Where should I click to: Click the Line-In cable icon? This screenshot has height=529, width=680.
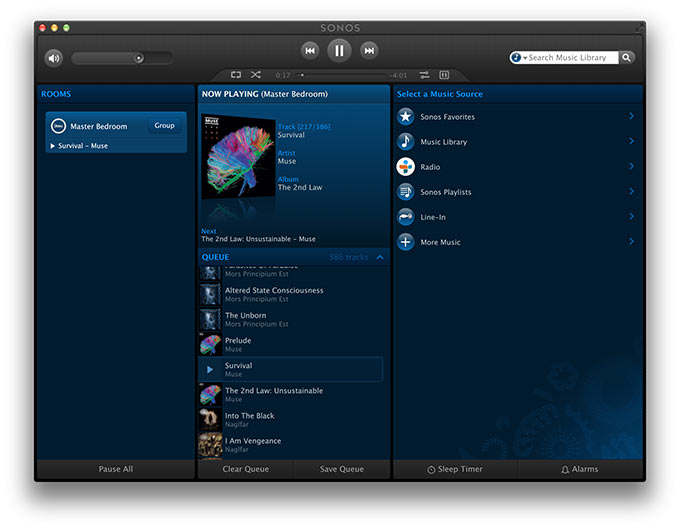[406, 217]
